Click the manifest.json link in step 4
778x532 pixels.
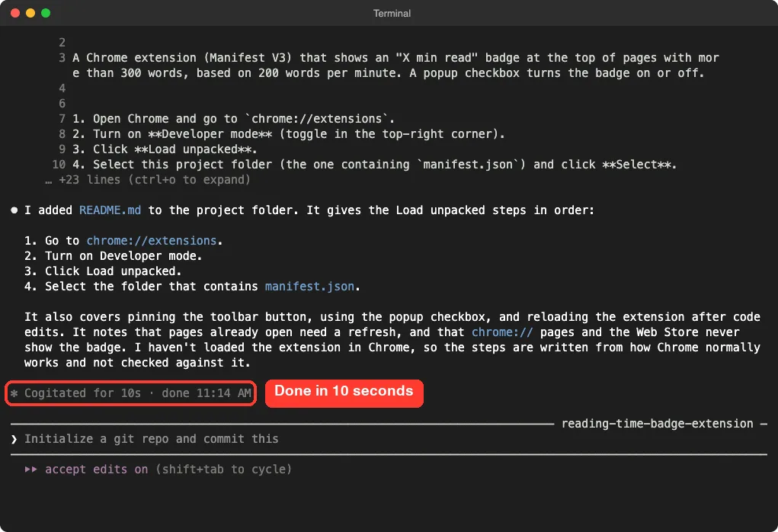(309, 287)
